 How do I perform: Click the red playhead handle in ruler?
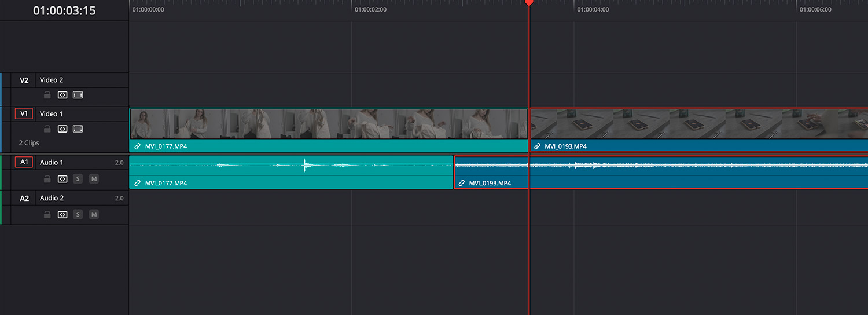[x=529, y=3]
